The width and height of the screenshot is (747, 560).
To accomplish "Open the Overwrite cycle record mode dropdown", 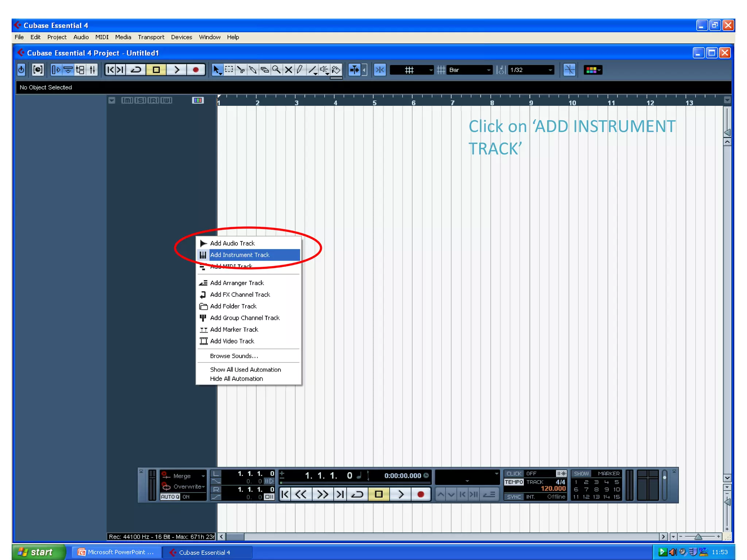I will [x=183, y=487].
